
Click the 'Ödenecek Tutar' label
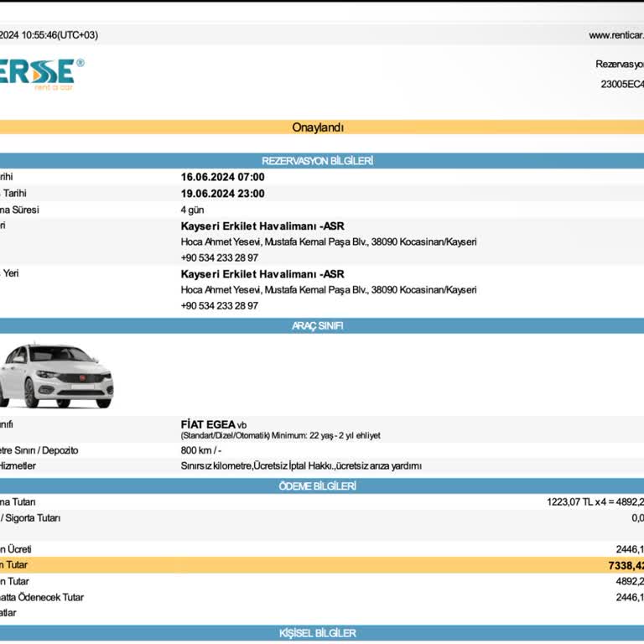51,597
